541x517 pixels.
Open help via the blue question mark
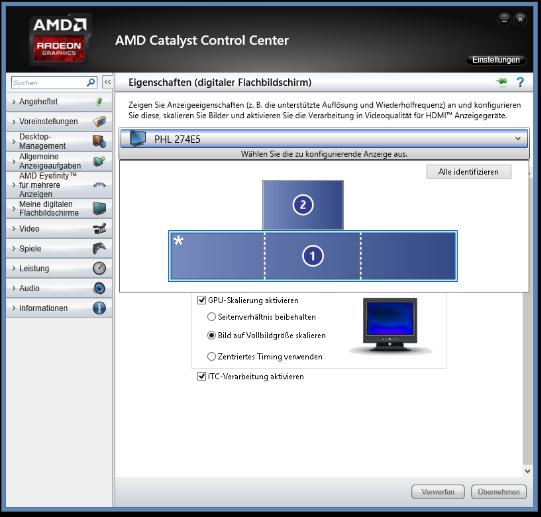point(520,82)
